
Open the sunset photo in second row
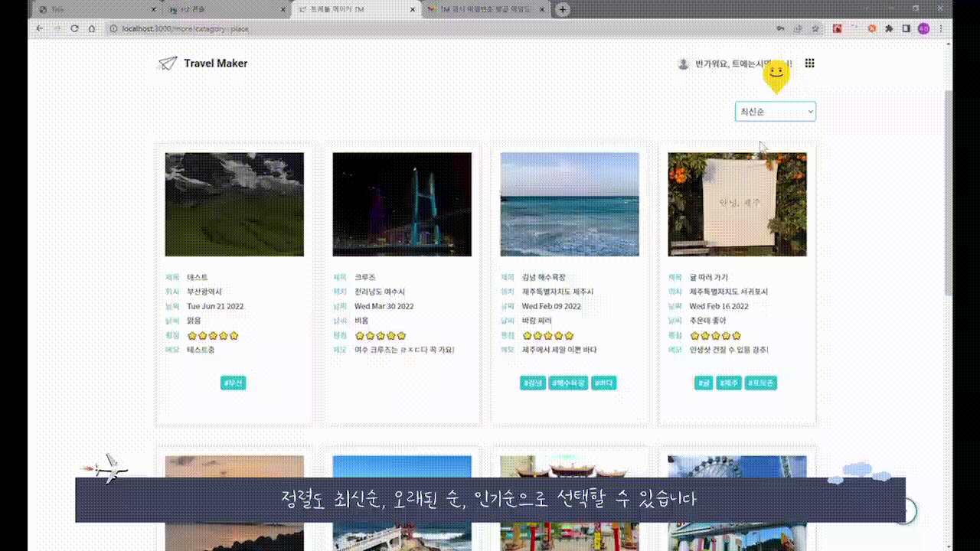(234, 503)
